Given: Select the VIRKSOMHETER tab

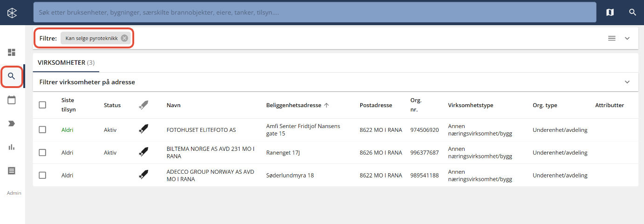Looking at the screenshot, I should coord(66,62).
